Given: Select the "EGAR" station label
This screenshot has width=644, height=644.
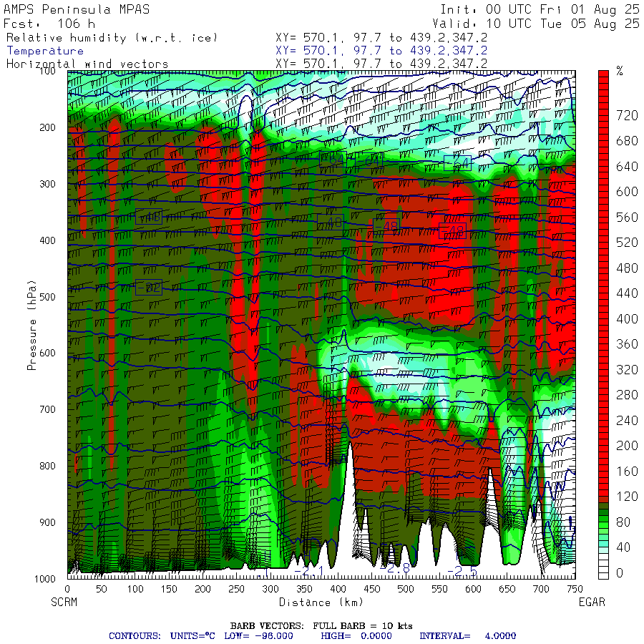Looking at the screenshot, I should [x=592, y=602].
